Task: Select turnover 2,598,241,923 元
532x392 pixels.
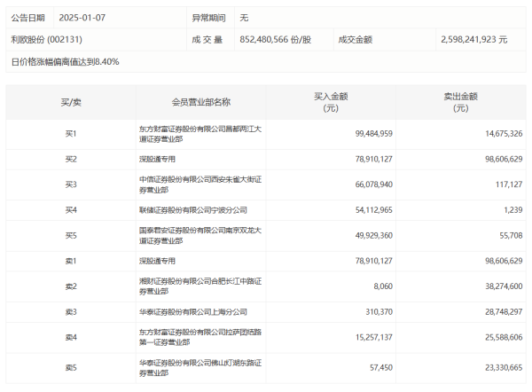Action: pos(474,39)
